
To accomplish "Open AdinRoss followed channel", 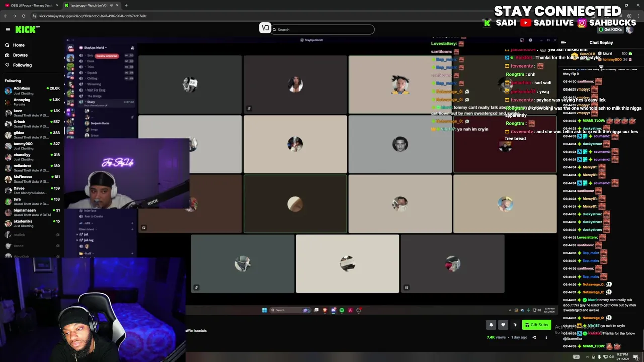I will tap(32, 90).
